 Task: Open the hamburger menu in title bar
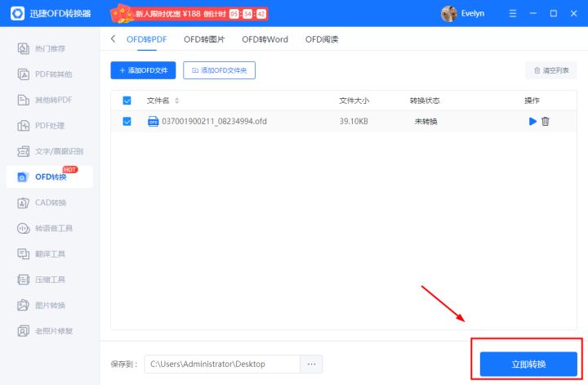[513, 14]
